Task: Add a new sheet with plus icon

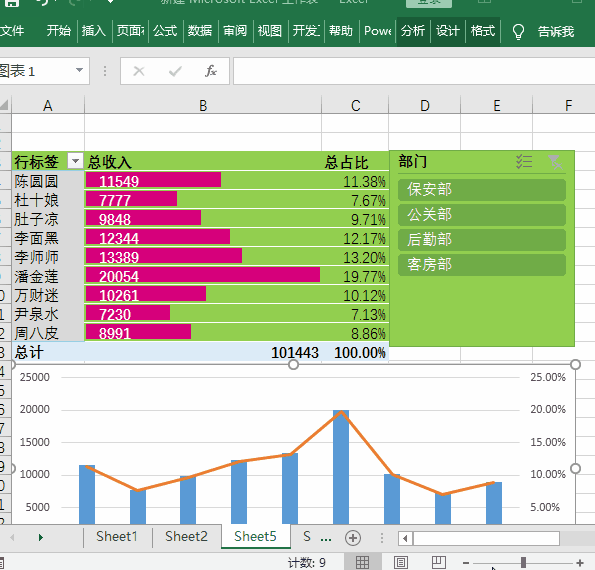Action: pyautogui.click(x=353, y=538)
